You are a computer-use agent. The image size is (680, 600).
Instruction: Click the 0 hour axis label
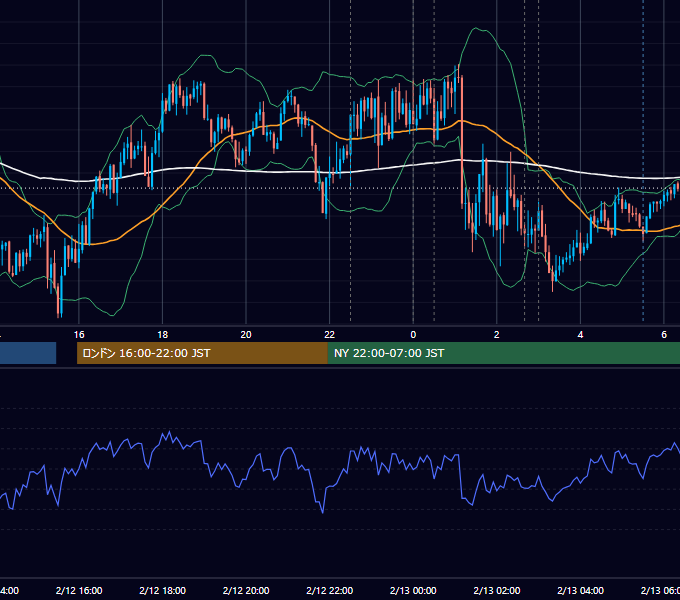pos(413,335)
